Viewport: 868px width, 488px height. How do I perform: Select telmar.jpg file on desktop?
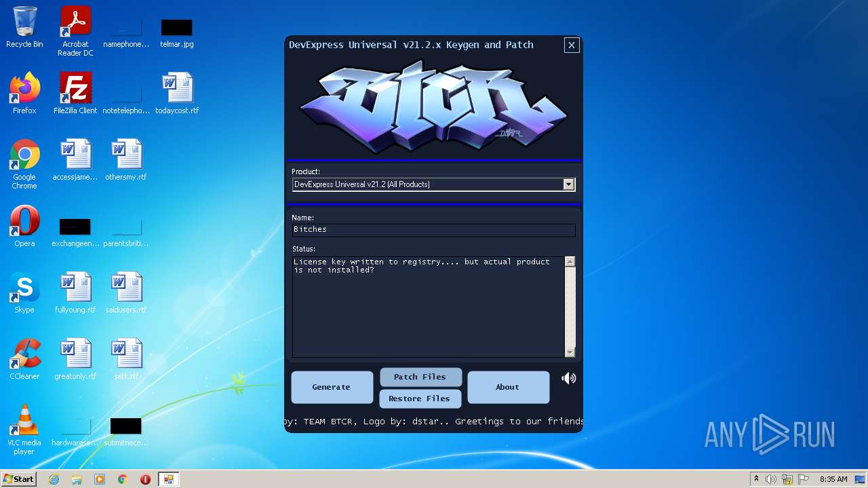click(x=177, y=32)
